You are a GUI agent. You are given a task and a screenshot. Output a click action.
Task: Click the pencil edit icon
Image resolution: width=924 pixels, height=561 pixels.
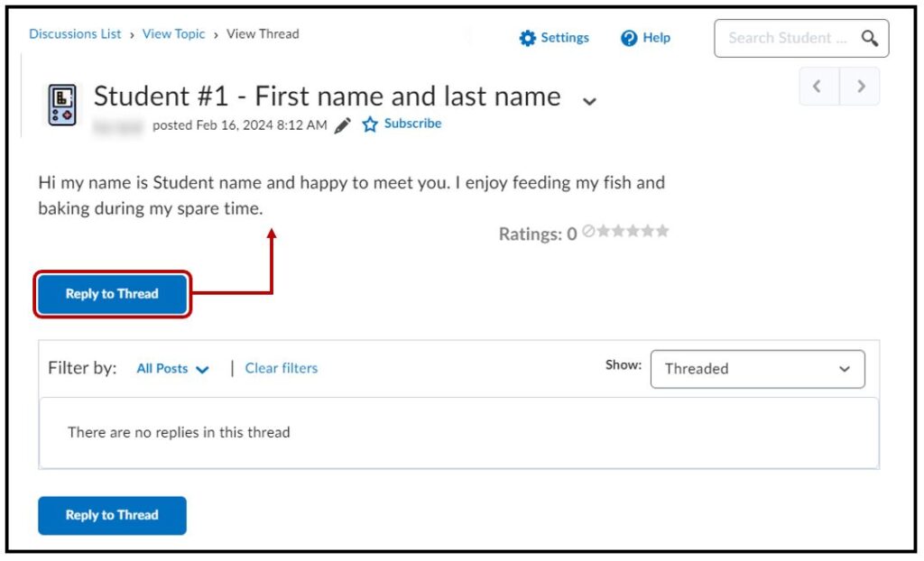click(342, 125)
